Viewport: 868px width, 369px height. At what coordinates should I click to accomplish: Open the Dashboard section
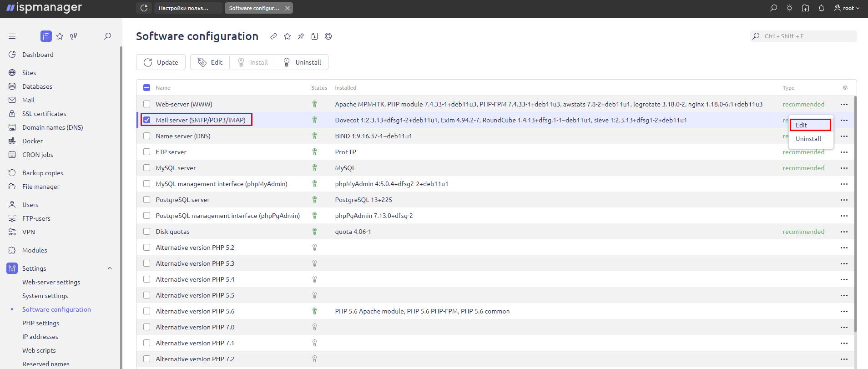coord(38,55)
